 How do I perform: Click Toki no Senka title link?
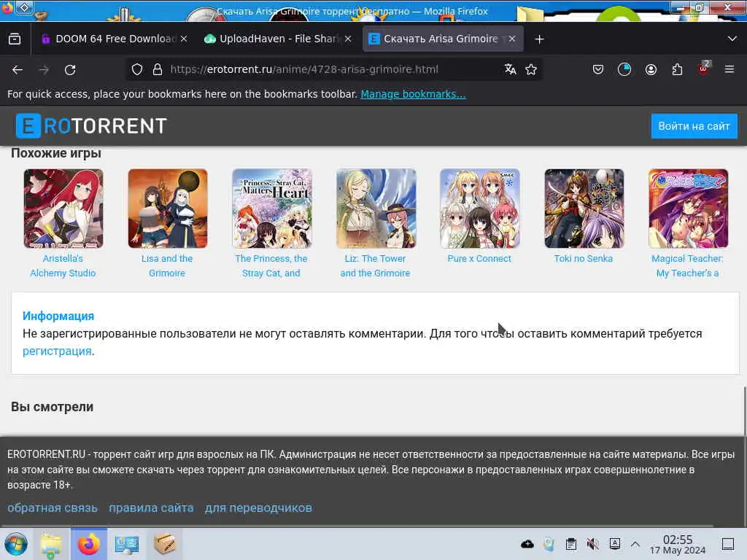click(584, 259)
